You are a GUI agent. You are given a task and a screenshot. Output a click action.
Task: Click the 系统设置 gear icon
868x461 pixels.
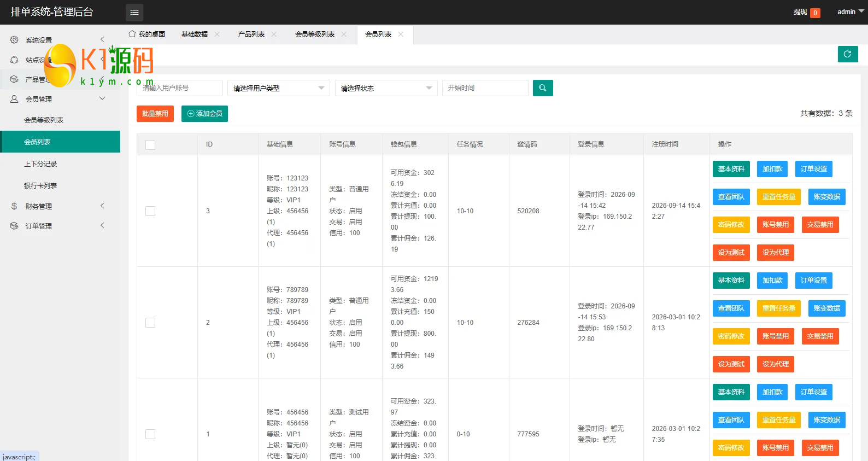pyautogui.click(x=14, y=40)
